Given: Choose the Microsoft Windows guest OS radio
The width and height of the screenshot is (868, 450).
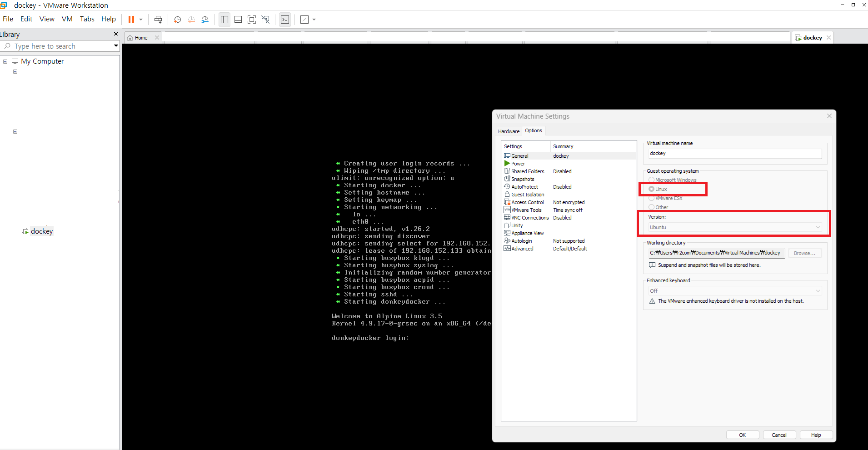Looking at the screenshot, I should click(651, 180).
